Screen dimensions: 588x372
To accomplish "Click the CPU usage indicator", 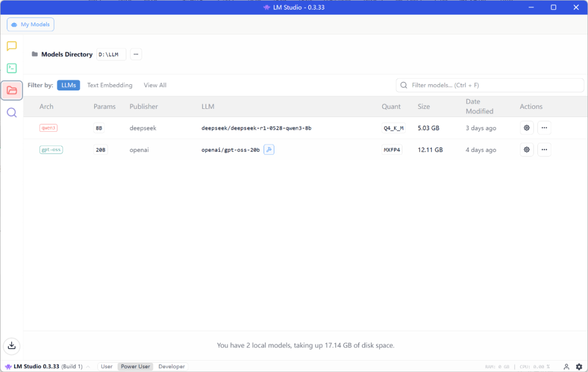I will pyautogui.click(x=535, y=367).
